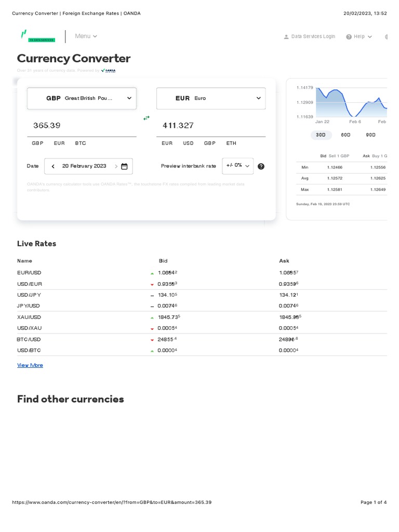Pick USD quick option under converted amount
The image size is (399, 532).
pyautogui.click(x=188, y=143)
